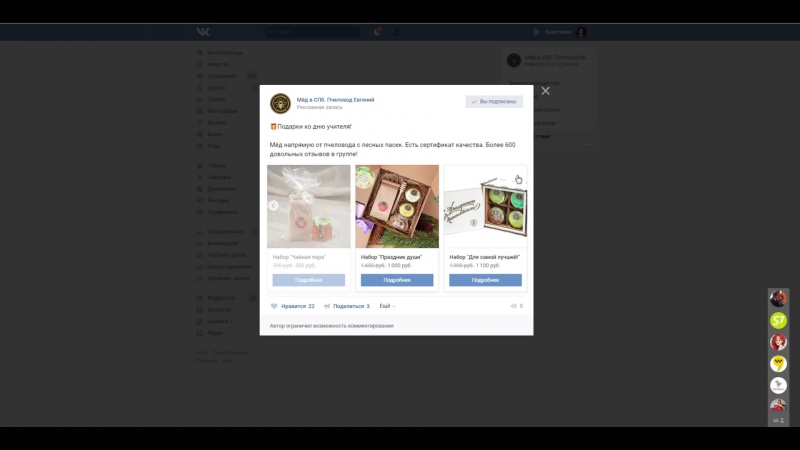Share the post via the megaphone icon

(x=327, y=306)
